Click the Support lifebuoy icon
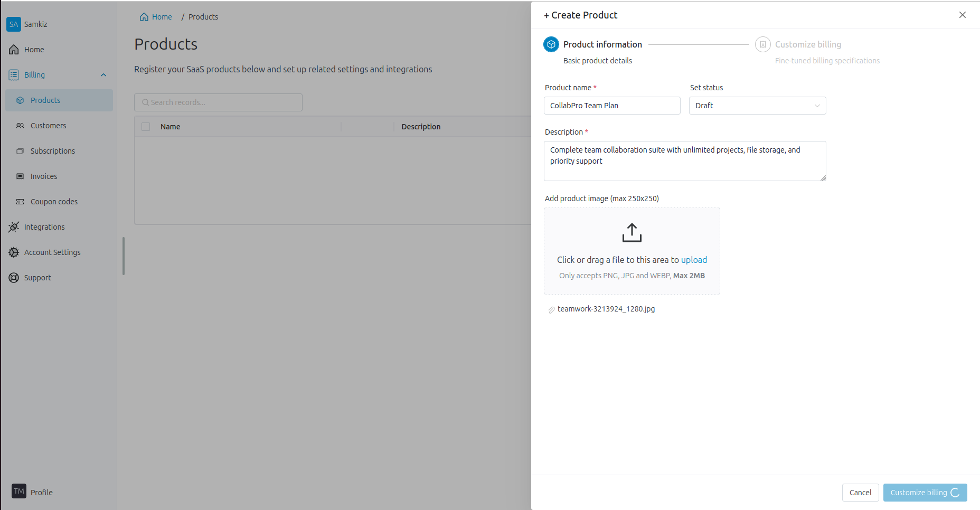This screenshot has width=980, height=510. (14, 278)
